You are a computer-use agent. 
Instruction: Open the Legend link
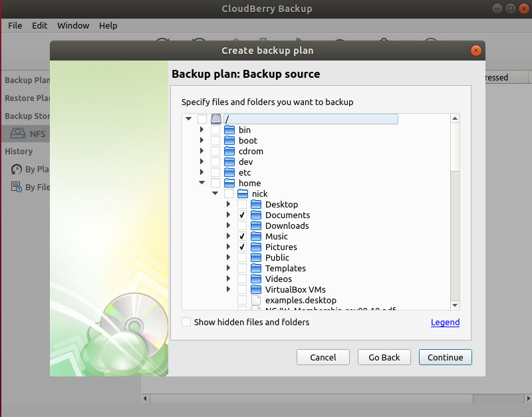click(445, 322)
